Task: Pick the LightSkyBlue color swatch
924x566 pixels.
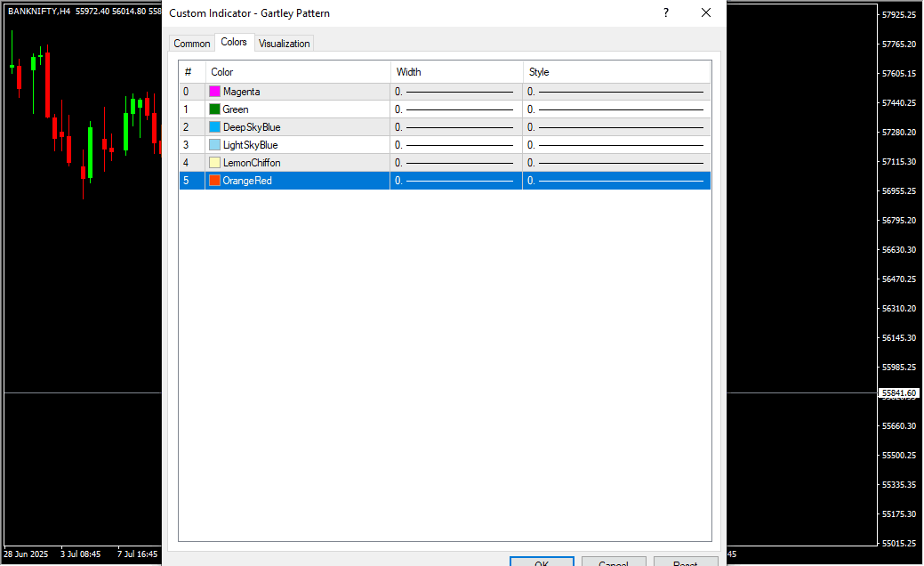Action: click(x=214, y=145)
